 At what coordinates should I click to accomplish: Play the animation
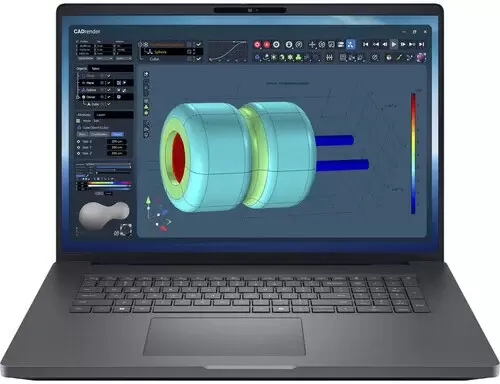coord(394,44)
